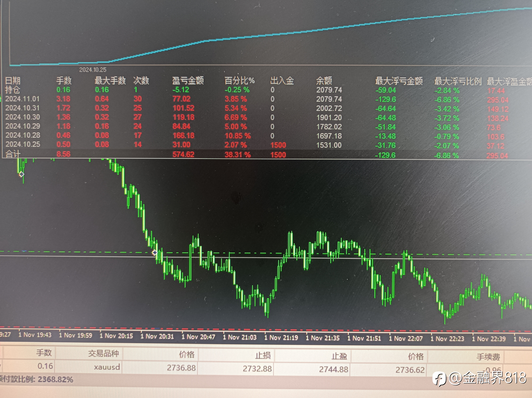
Task: Click the 1 Nov 22:07 time axis label
Action: pyautogui.click(x=406, y=339)
